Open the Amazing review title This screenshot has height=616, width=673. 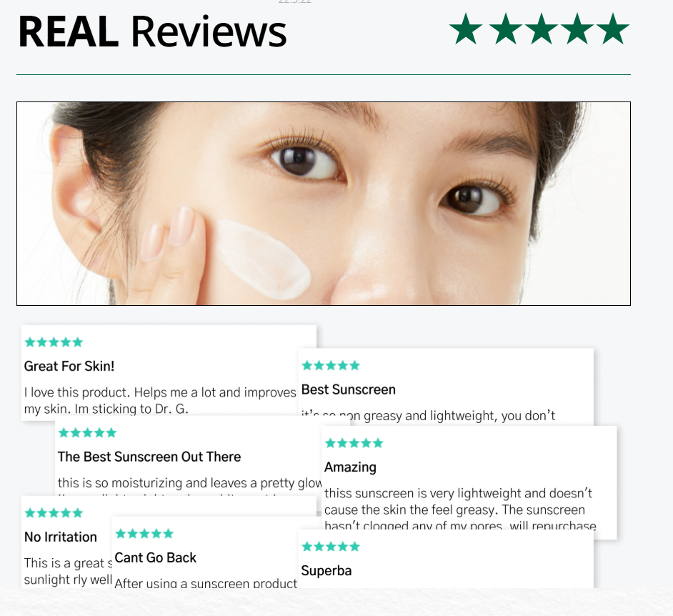pos(350,467)
